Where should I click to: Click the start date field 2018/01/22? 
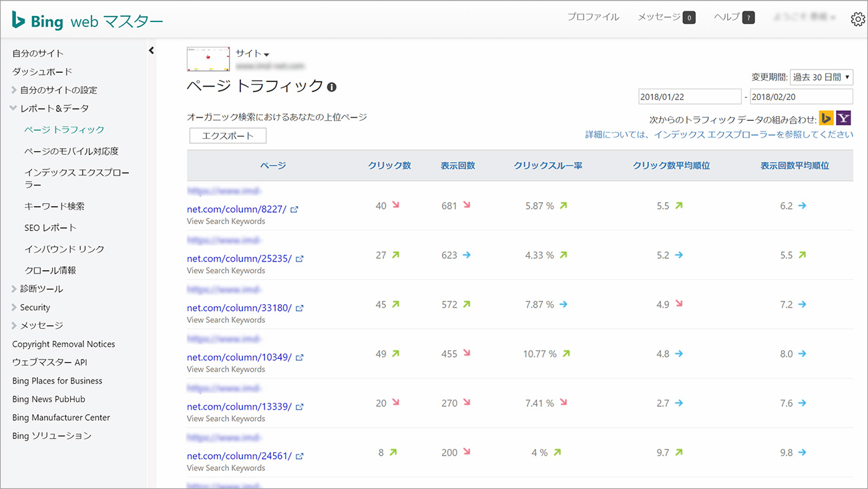[x=690, y=97]
